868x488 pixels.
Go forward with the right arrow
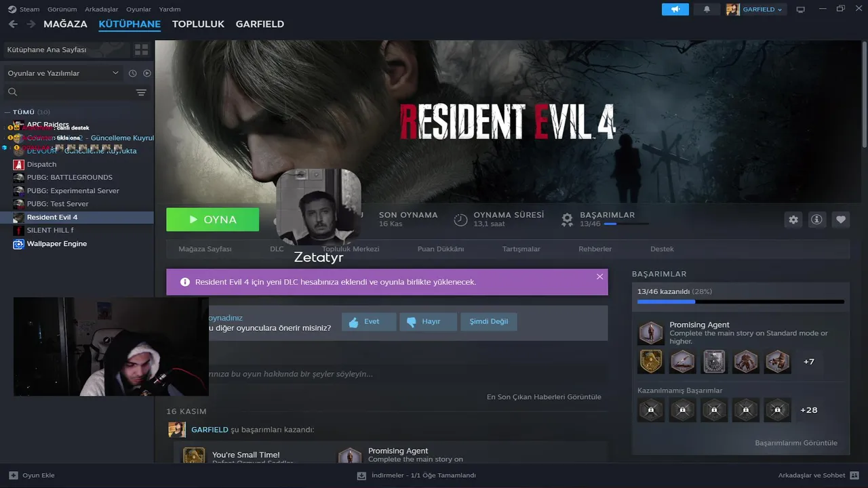tap(31, 24)
